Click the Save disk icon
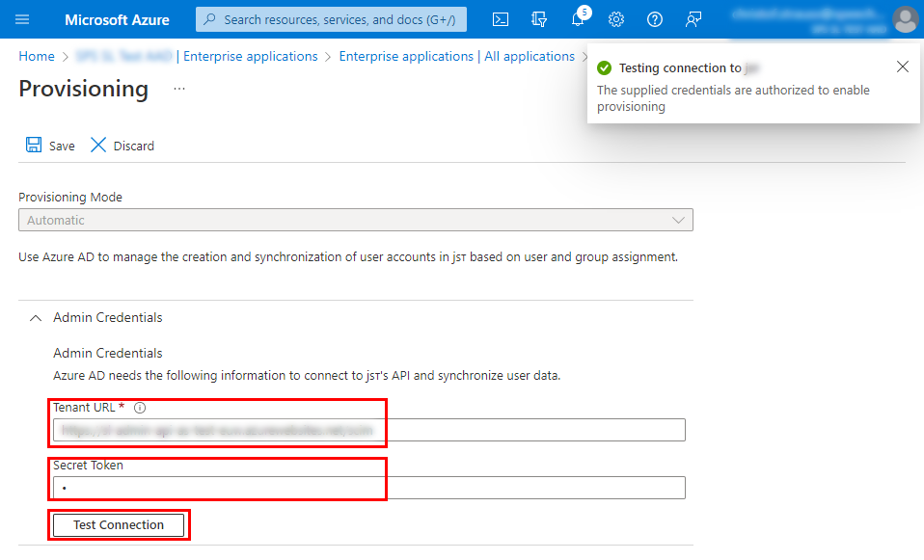This screenshot has width=924, height=560. (34, 145)
